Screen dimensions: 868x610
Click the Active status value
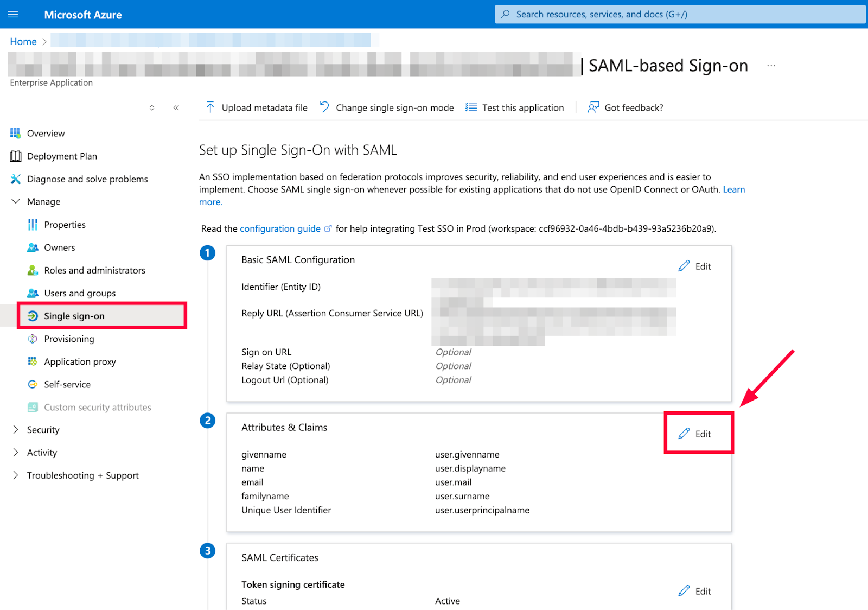(447, 601)
